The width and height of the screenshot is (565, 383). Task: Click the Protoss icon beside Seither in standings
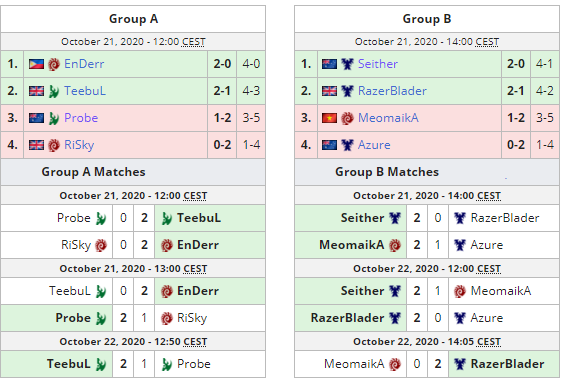tap(347, 64)
